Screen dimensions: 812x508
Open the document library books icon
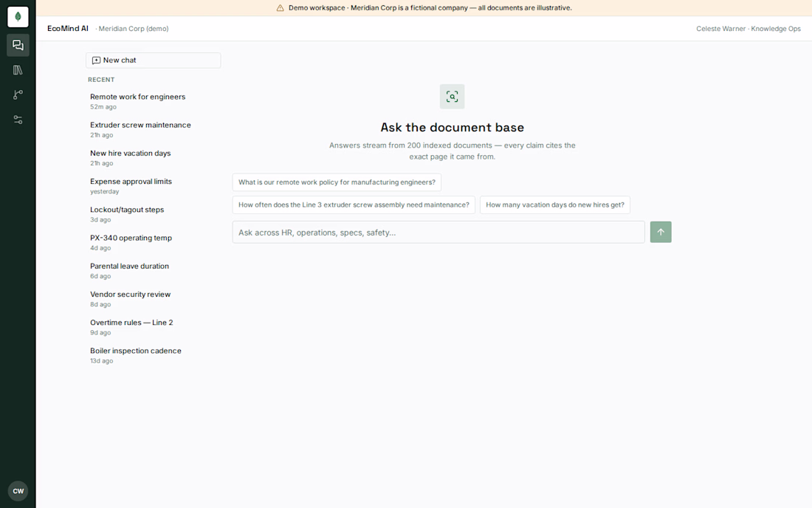pyautogui.click(x=18, y=70)
